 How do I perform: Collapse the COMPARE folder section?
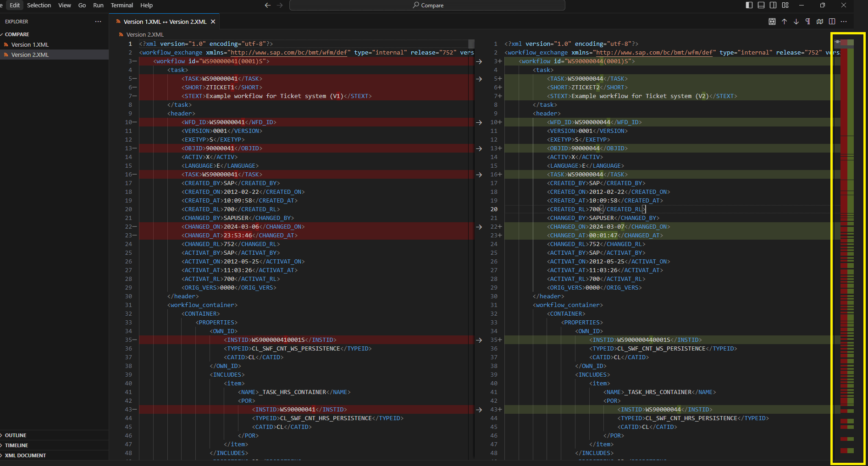(x=17, y=34)
